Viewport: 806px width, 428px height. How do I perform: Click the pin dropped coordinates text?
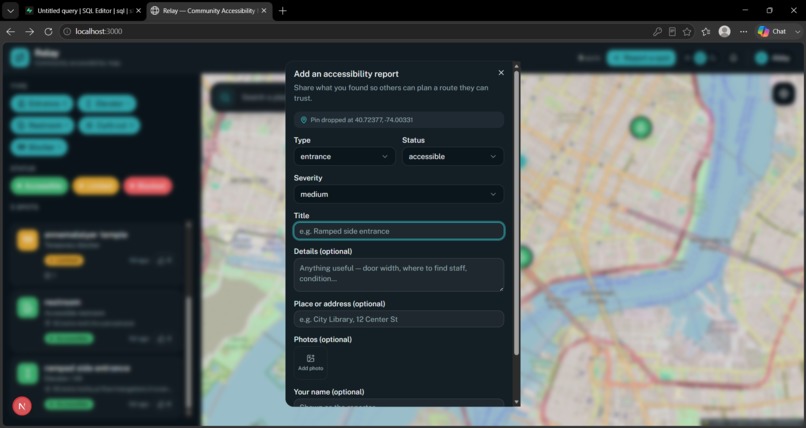point(361,120)
